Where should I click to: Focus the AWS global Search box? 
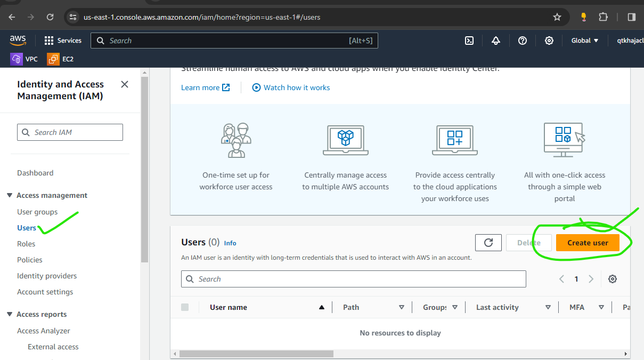tap(234, 41)
